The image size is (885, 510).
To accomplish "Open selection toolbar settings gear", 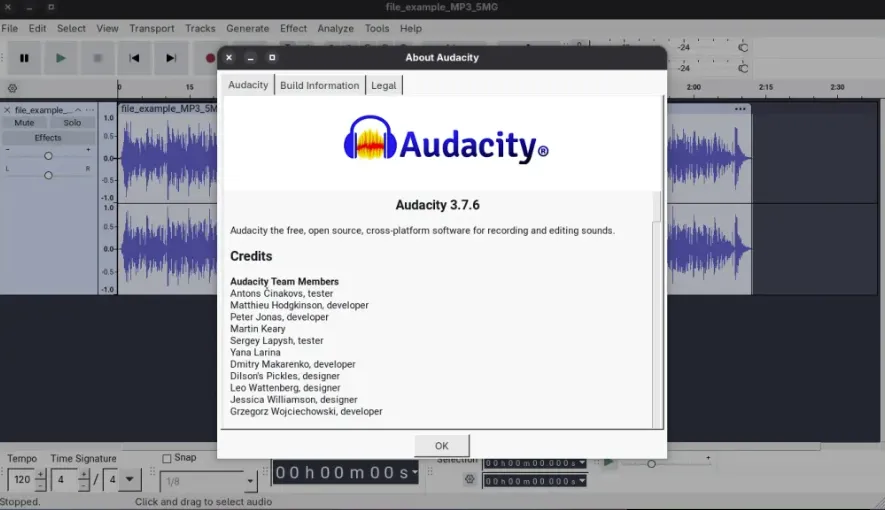I will tap(470, 480).
